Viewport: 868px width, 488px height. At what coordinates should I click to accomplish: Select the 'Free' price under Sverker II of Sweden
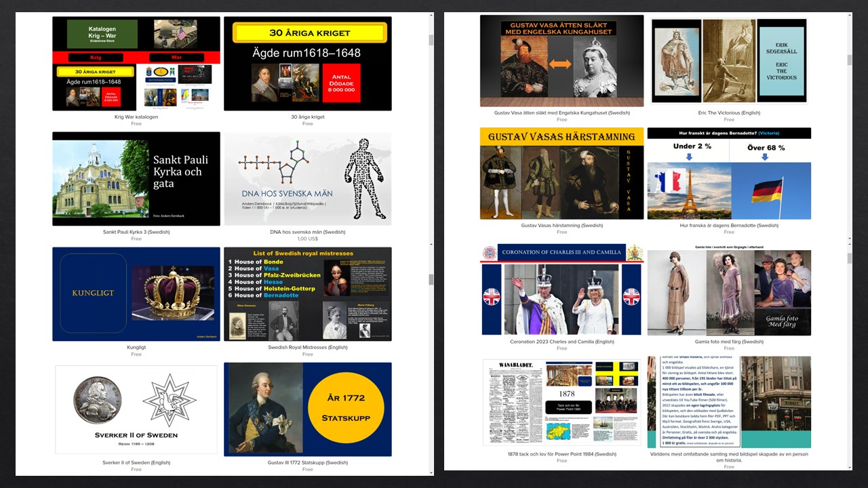tap(136, 469)
